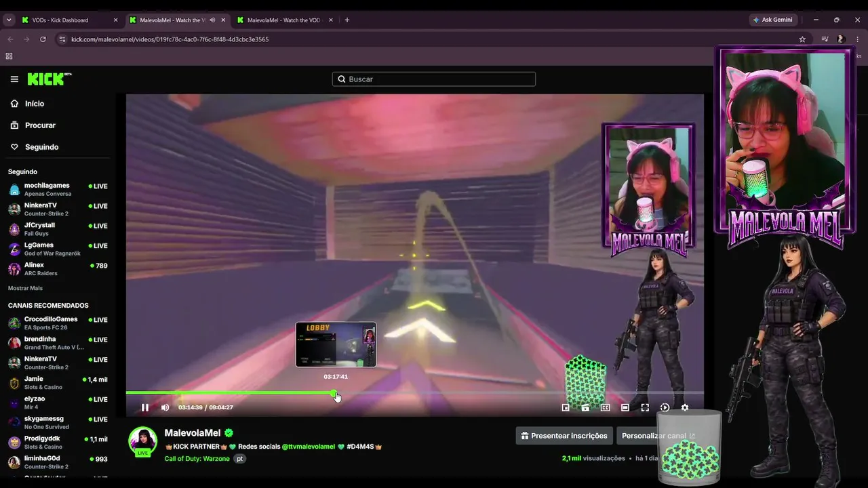Viewport: 868px width, 488px height.
Task: Open CrocodilloGames recommended channel
Action: (58, 323)
